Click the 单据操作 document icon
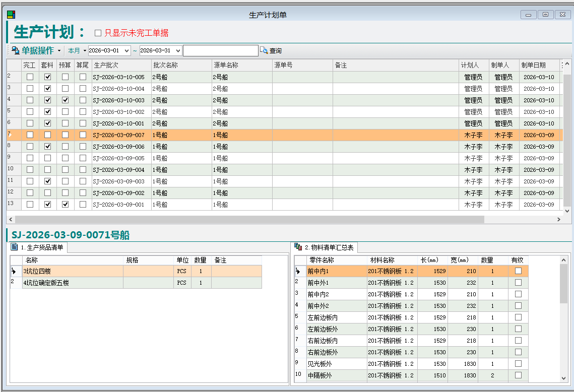574x392 pixels. [x=15, y=50]
